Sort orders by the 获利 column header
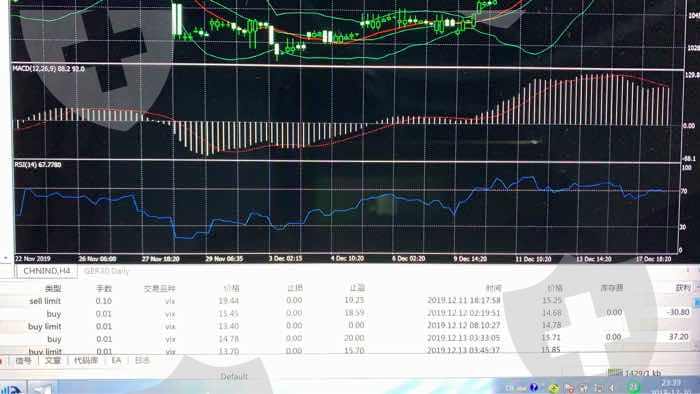The width and height of the screenshot is (700, 394). point(683,288)
